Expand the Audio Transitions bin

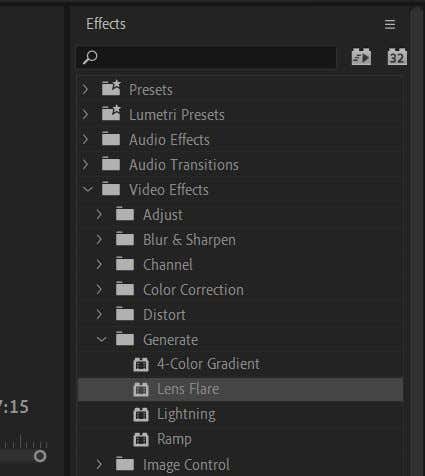click(x=85, y=165)
